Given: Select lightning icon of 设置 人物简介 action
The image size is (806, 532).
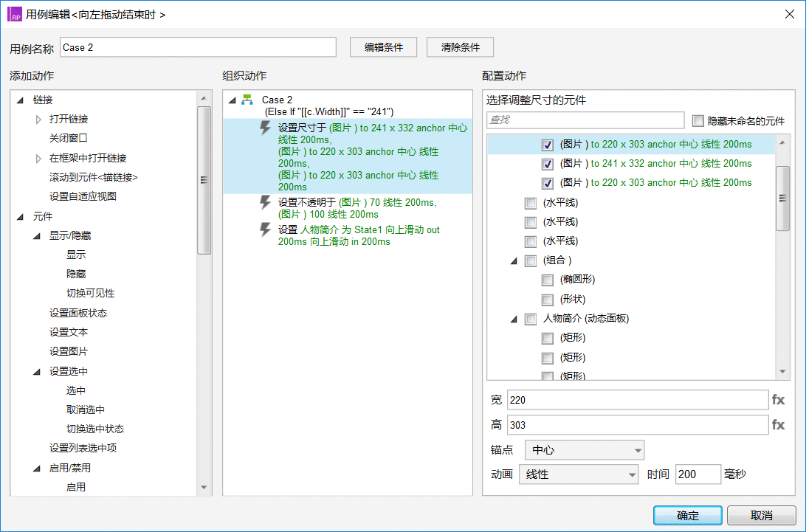Looking at the screenshot, I should click(265, 229).
